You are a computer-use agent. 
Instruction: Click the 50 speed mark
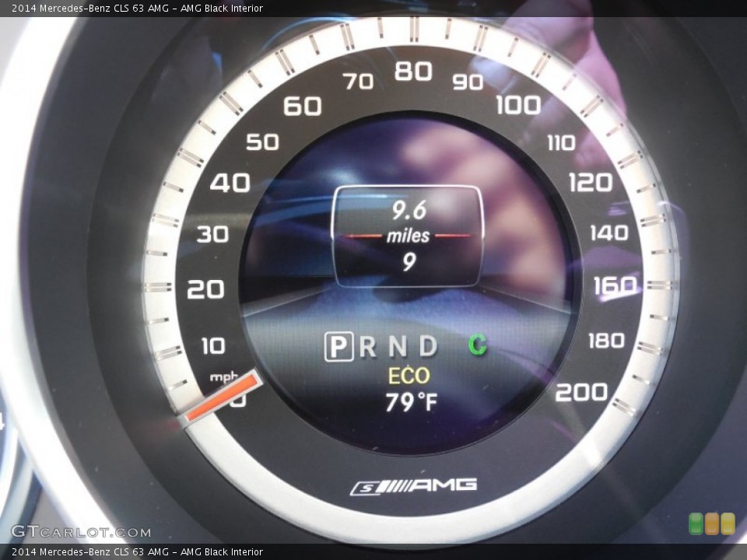click(262, 142)
